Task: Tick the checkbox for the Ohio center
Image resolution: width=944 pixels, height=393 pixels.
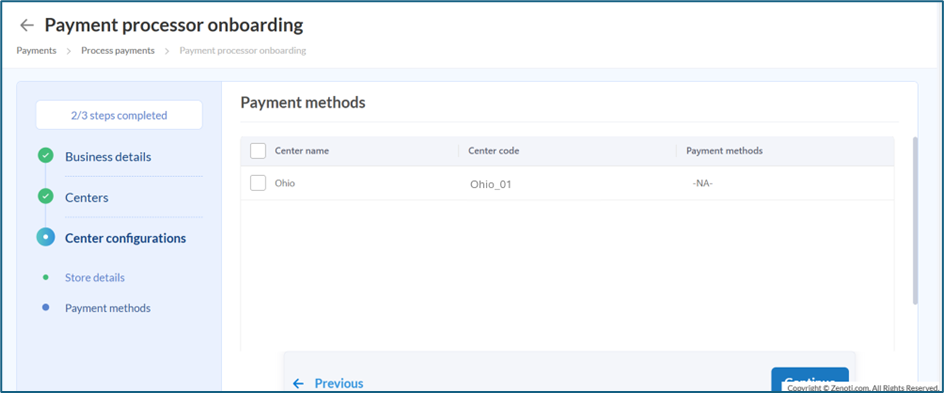Action: [258, 183]
